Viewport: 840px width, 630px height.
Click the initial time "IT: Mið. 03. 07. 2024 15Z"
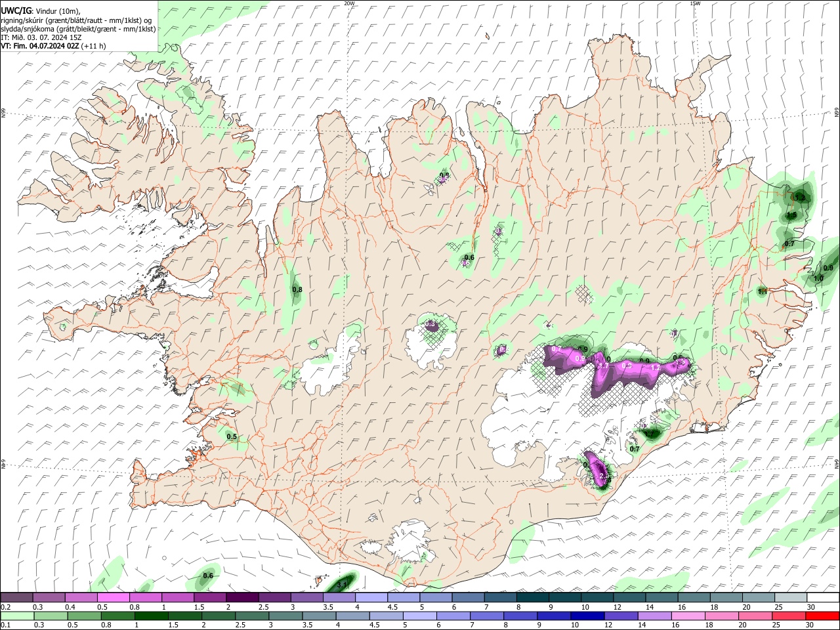(x=41, y=37)
